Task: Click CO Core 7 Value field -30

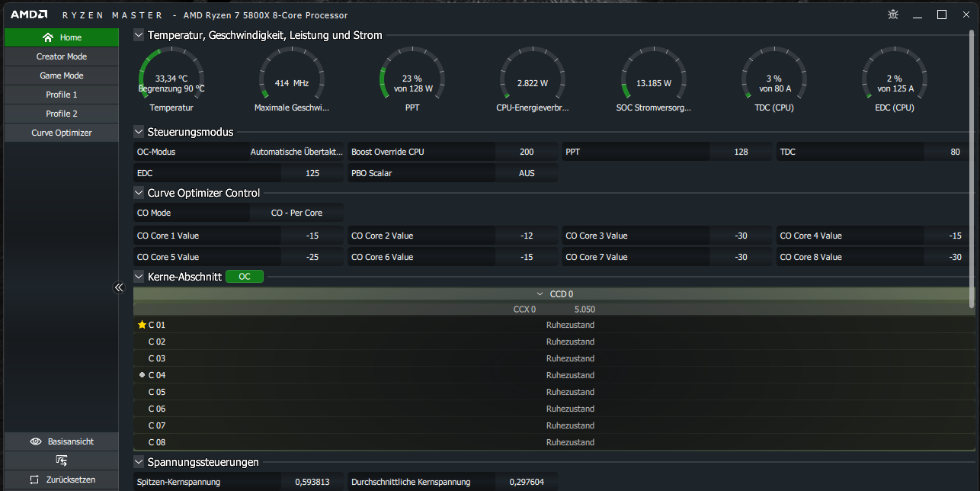Action: pyautogui.click(x=741, y=257)
